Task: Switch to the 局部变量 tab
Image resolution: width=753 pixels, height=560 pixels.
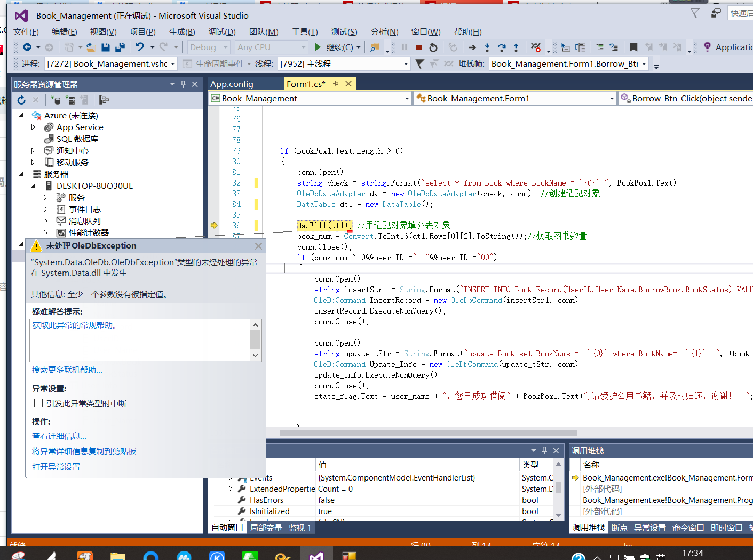Action: point(266,527)
